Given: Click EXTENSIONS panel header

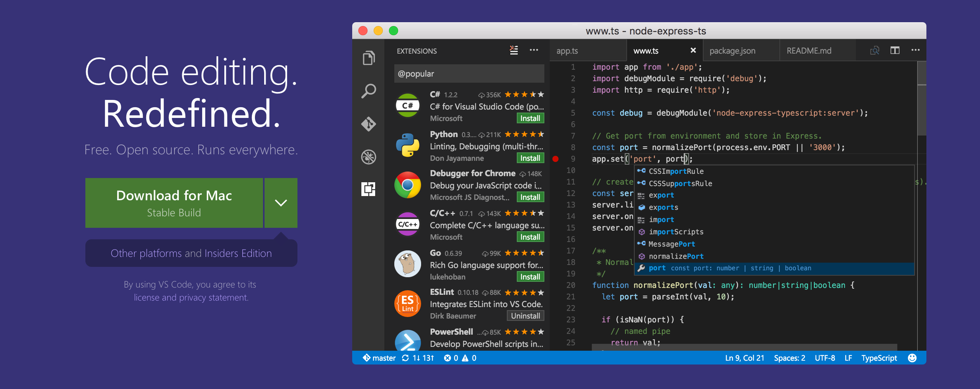Looking at the screenshot, I should (416, 51).
